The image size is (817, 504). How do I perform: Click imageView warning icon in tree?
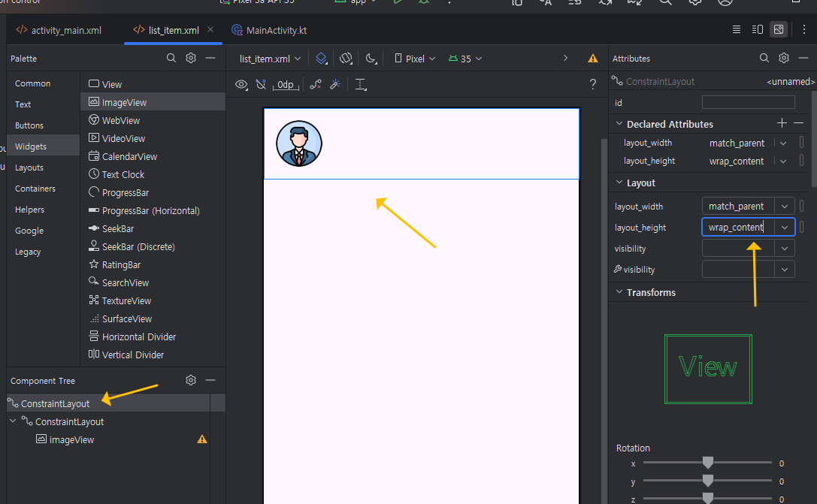[x=202, y=439]
